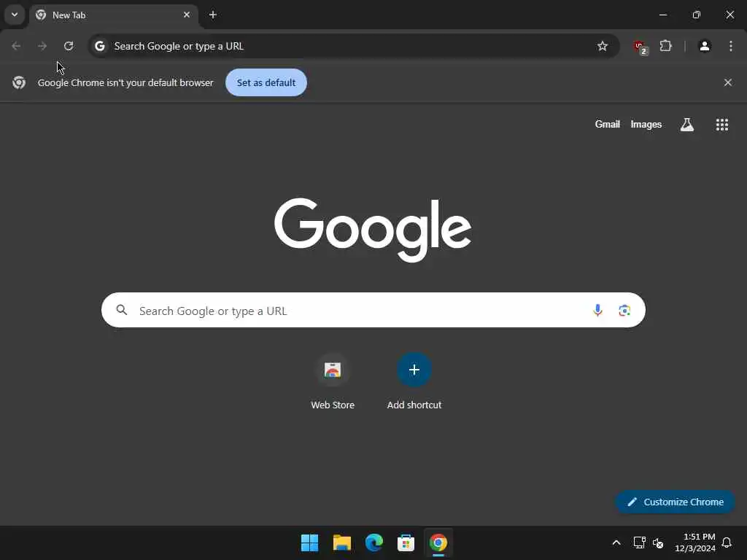Open the Images link
747x560 pixels.
pos(646,124)
